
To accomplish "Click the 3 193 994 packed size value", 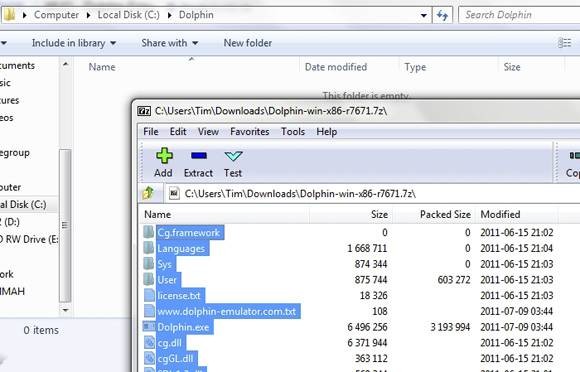I will [450, 327].
